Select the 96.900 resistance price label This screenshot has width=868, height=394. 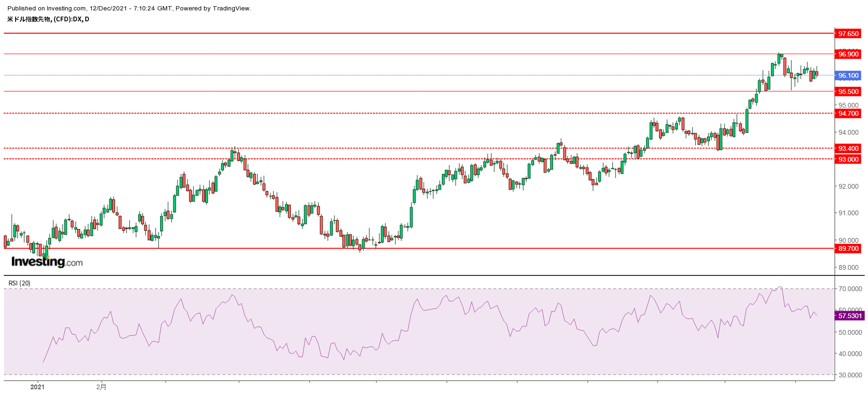click(847, 54)
